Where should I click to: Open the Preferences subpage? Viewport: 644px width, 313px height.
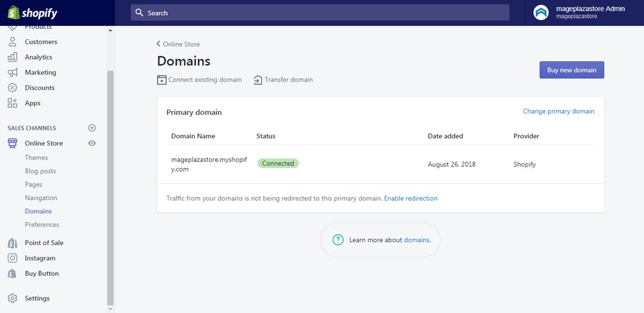(42, 225)
